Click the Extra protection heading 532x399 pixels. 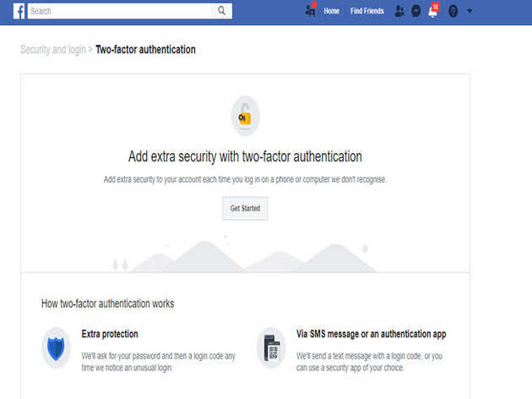pyautogui.click(x=110, y=334)
